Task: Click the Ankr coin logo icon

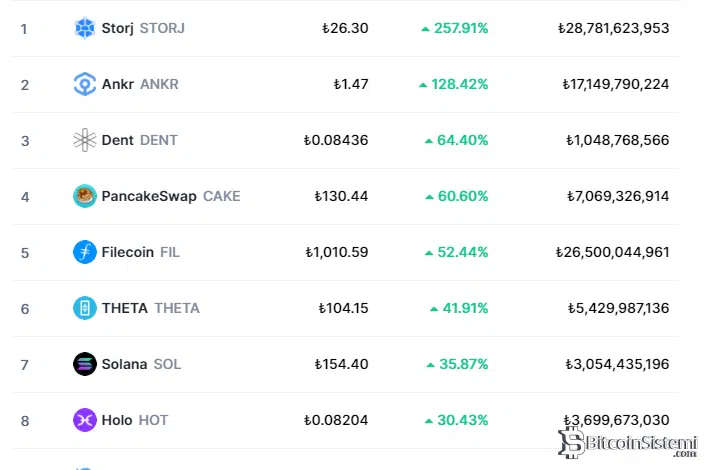Action: point(85,84)
